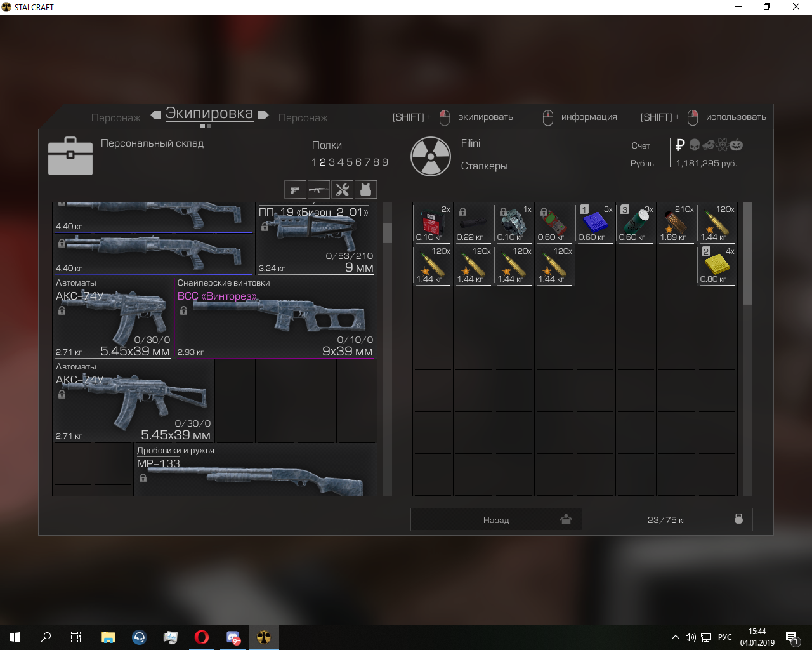Open taskbar search magnifier
The width and height of the screenshot is (812, 650).
tap(46, 637)
